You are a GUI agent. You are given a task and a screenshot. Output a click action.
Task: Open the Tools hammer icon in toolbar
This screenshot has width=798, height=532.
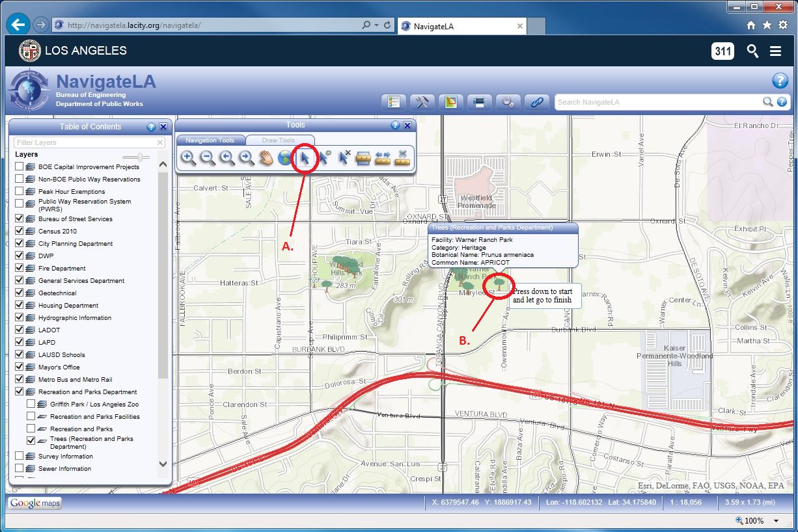(x=422, y=102)
